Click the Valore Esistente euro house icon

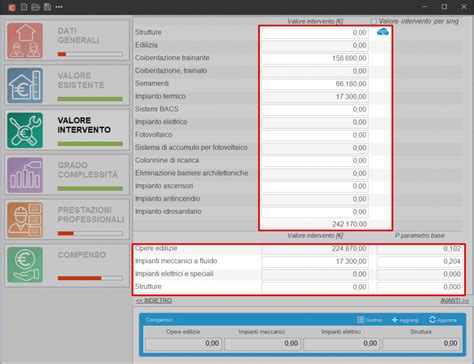(x=25, y=85)
